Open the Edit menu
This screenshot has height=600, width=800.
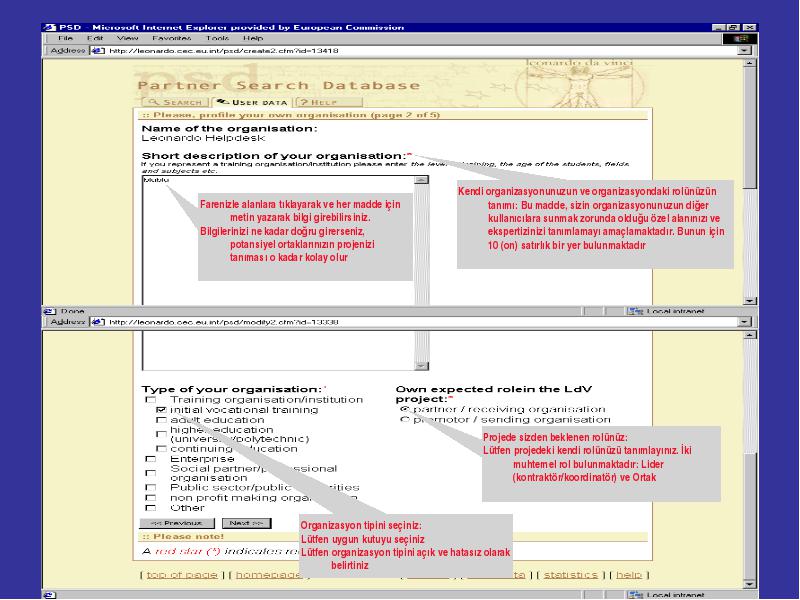tap(95, 38)
